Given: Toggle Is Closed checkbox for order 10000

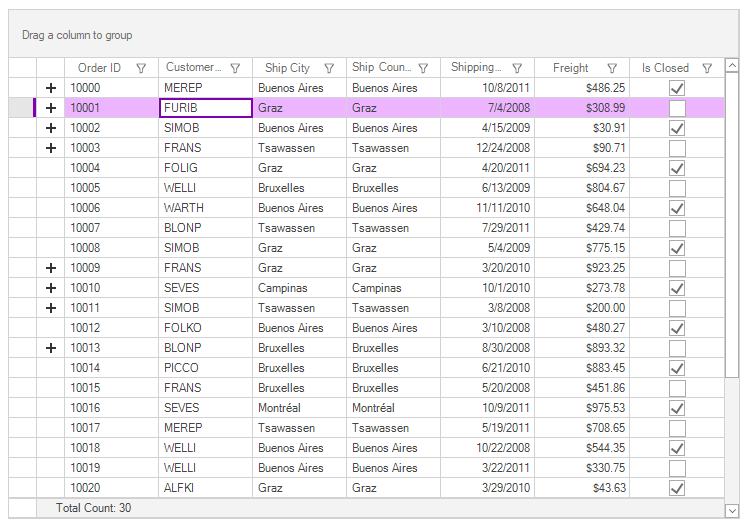Looking at the screenshot, I should [677, 88].
